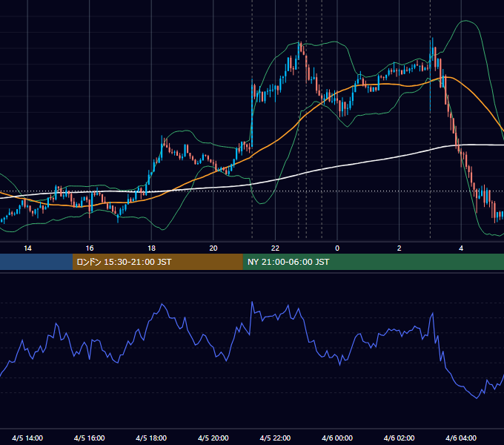This screenshot has width=504, height=445.
Task: Click the '16' time axis label
Action: [x=90, y=248]
